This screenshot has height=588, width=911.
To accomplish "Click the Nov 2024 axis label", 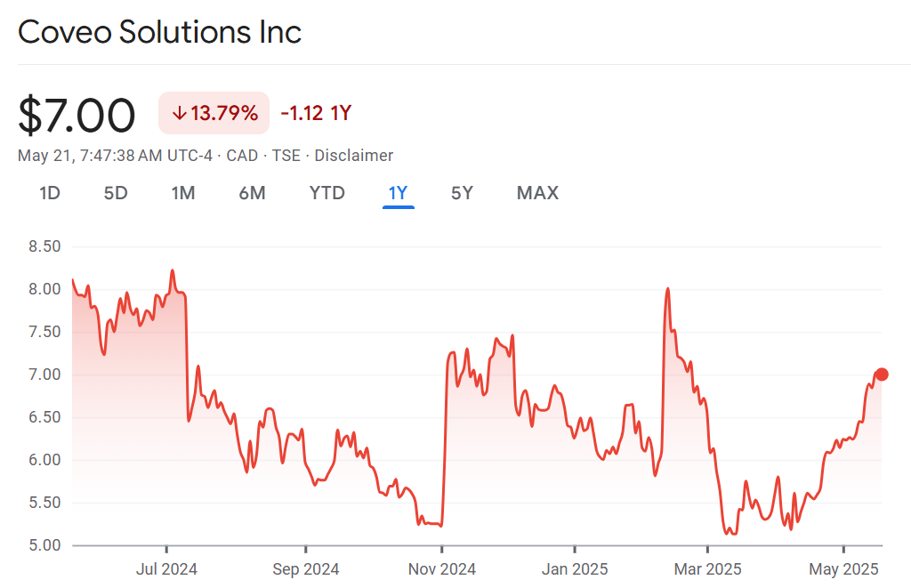I will [442, 568].
